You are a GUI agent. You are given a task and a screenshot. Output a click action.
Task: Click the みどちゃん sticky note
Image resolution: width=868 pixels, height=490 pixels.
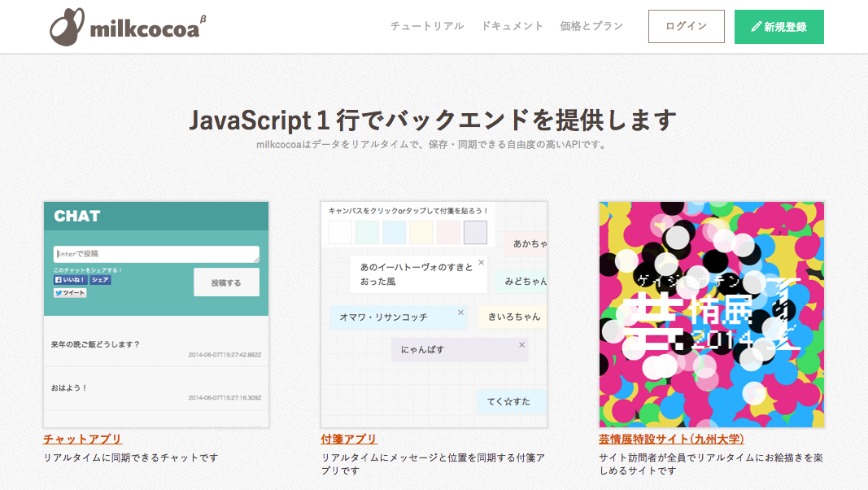[x=521, y=282]
